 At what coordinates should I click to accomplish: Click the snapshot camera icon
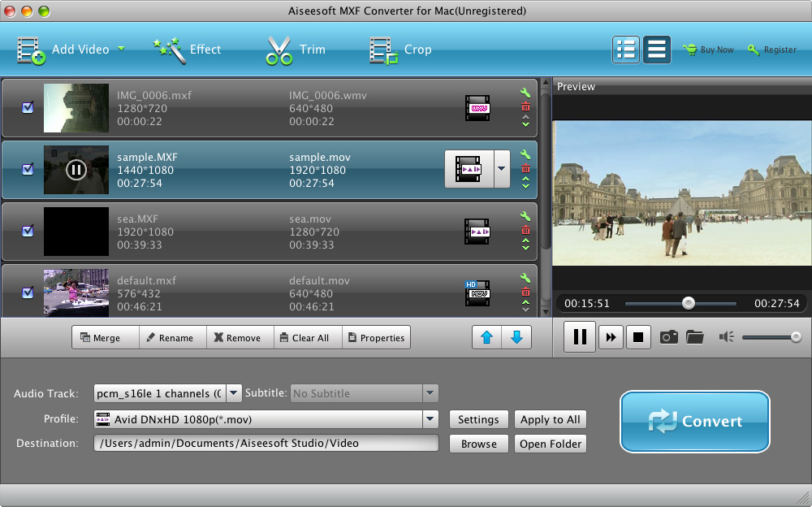[x=668, y=336]
